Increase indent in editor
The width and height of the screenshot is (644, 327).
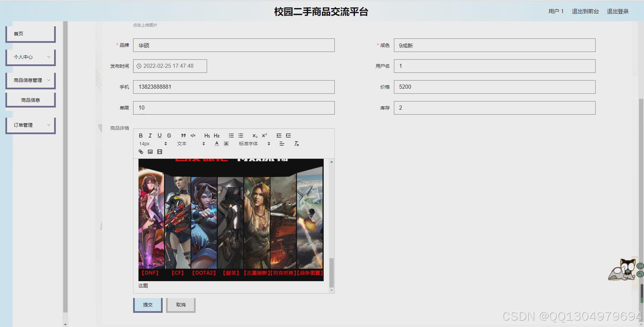click(288, 136)
